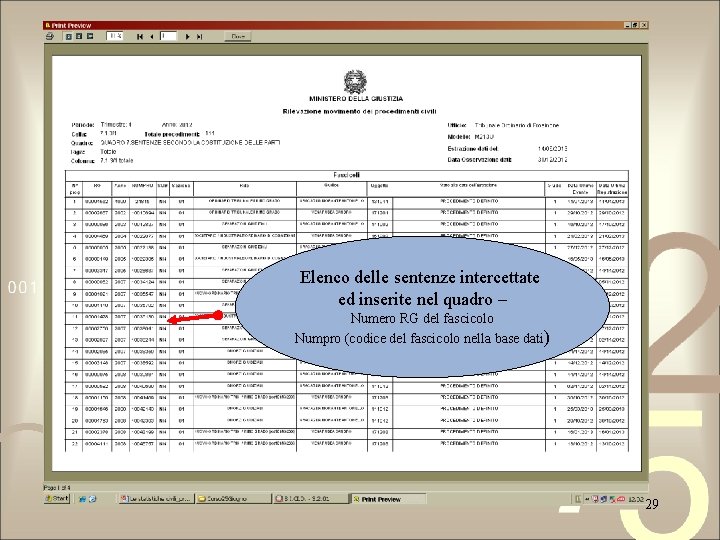Click 'PROCEDIMENTO DEFINITO' in table row 1
Image resolution: width=720 pixels, height=540 pixels.
469,202
